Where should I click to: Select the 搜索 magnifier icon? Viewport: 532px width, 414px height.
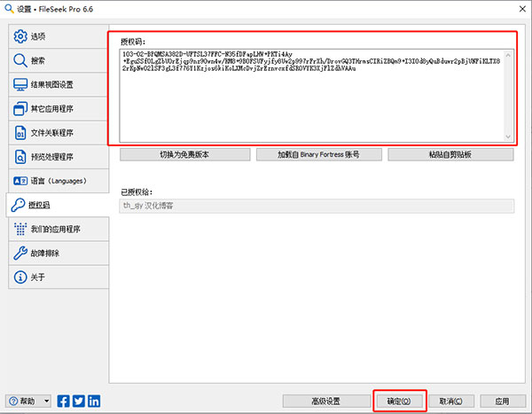[x=20, y=60]
